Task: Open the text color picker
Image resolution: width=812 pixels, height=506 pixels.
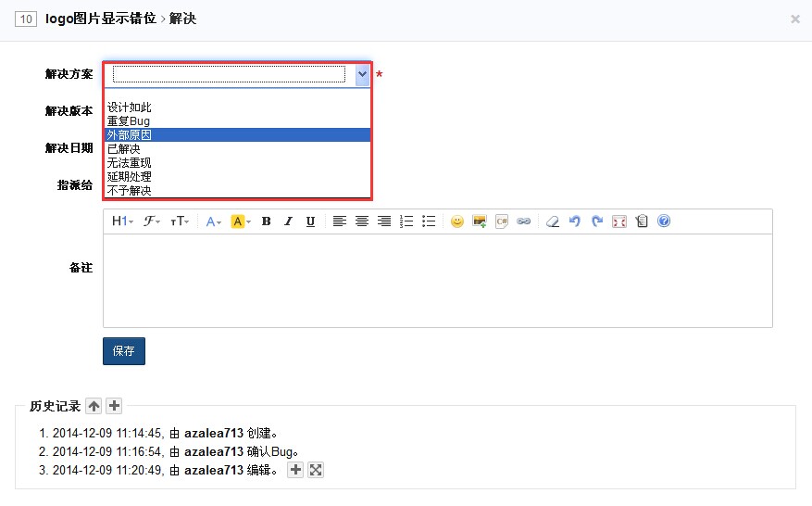Action: coord(213,221)
